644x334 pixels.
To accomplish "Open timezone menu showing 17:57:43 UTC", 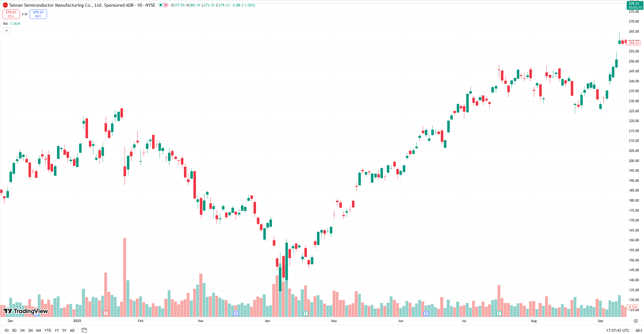I will (x=618, y=330).
